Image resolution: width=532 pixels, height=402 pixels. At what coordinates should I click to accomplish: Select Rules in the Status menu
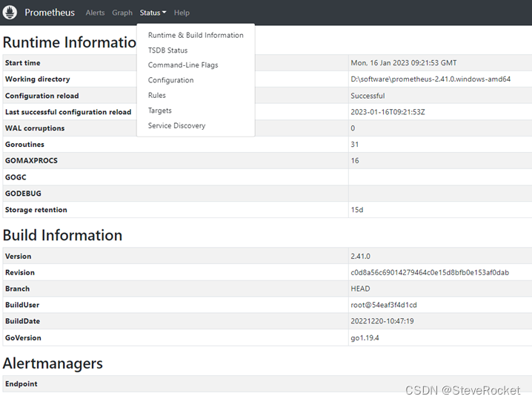[157, 96]
